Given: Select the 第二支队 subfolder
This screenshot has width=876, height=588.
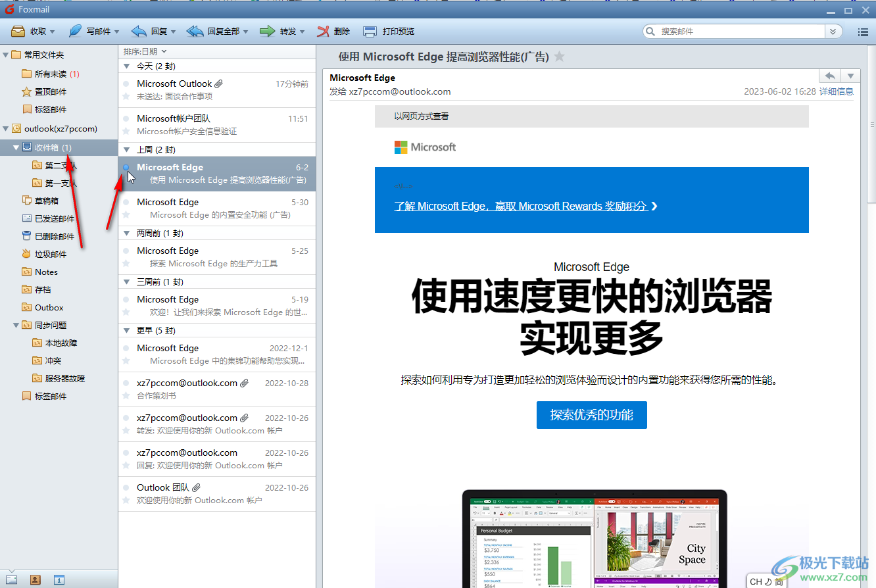Looking at the screenshot, I should click(x=55, y=165).
